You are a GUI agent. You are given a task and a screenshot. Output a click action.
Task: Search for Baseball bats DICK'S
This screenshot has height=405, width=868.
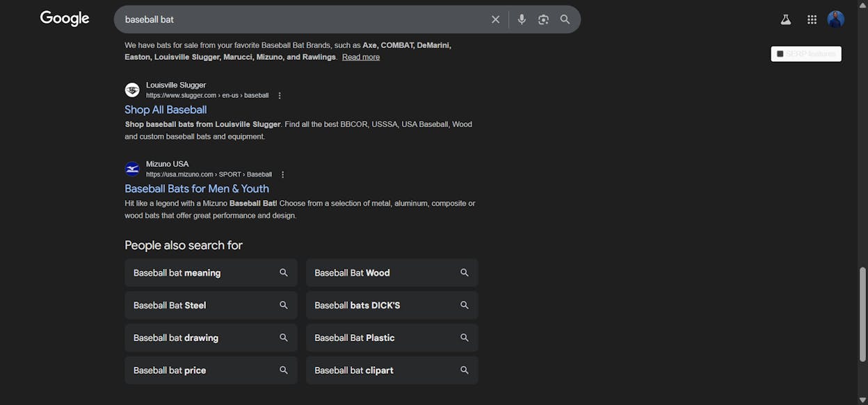click(392, 306)
